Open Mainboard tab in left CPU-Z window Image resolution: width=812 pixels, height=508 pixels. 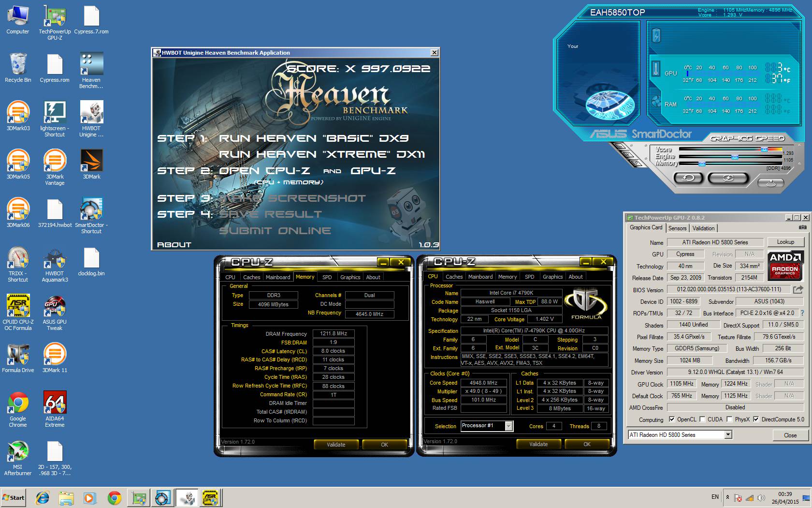(278, 277)
